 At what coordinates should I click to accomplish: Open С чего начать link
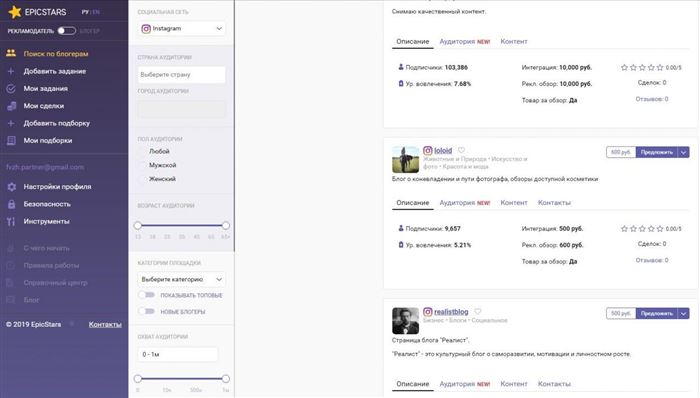click(x=46, y=248)
